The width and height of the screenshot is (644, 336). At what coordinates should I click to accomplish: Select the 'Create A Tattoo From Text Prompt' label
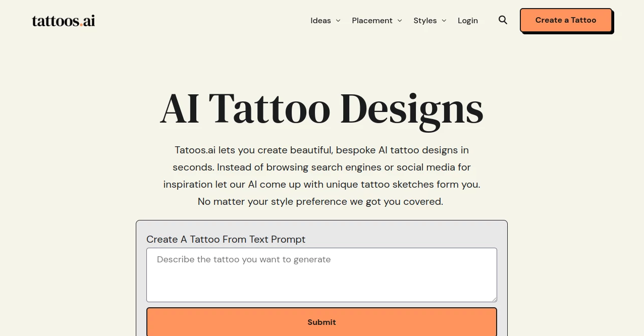point(226,239)
